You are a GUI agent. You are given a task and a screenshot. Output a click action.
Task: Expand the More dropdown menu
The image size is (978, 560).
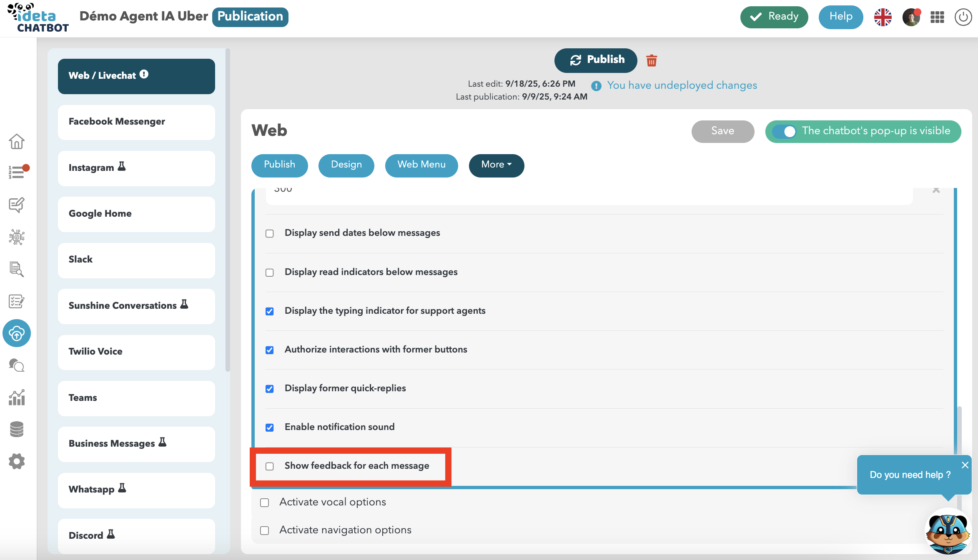click(x=496, y=165)
